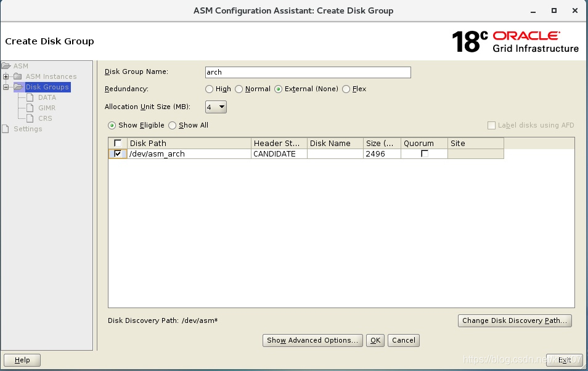Click the Disk Name column header
The image size is (588, 371).
click(335, 144)
